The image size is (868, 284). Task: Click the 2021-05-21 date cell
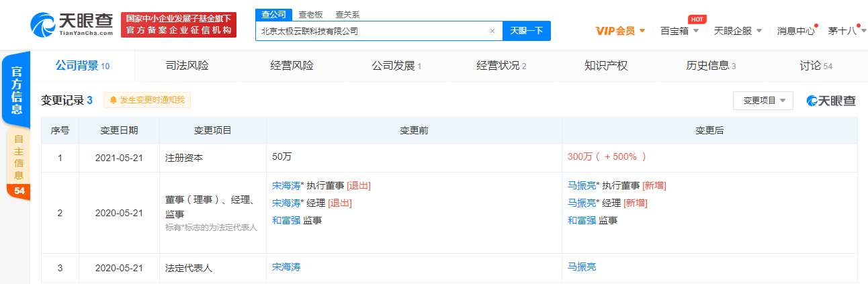coord(119,158)
